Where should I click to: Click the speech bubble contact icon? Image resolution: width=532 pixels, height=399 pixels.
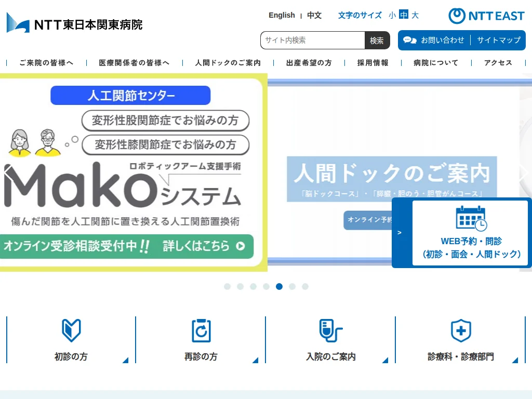(x=409, y=40)
